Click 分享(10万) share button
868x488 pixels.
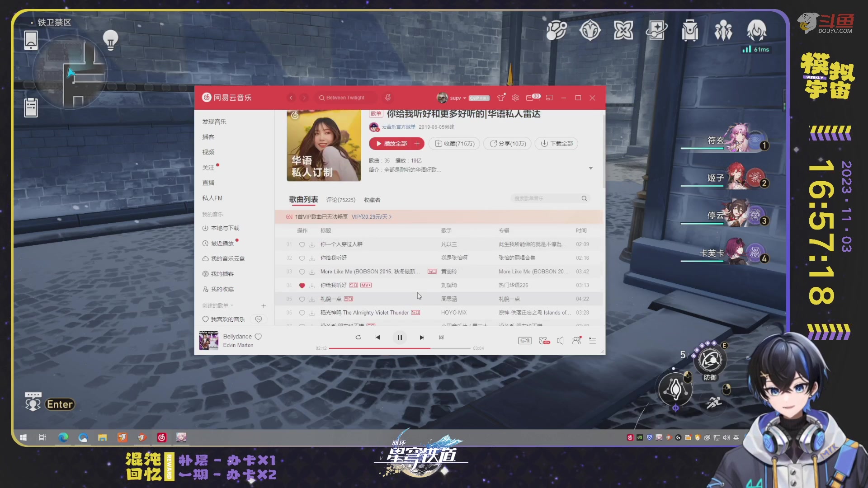508,144
